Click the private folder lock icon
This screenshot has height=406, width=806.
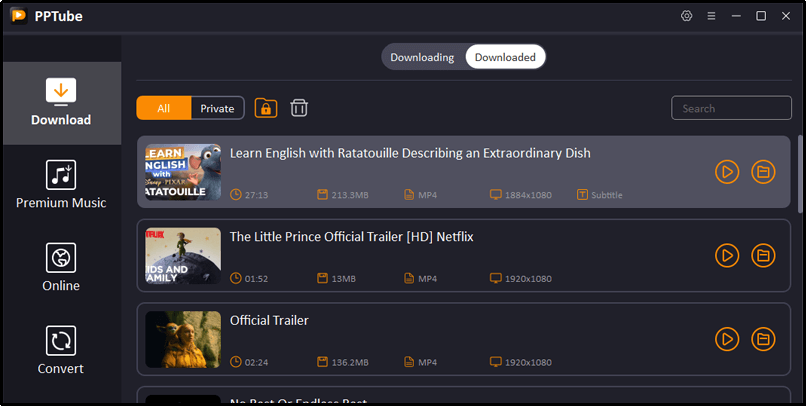(266, 108)
